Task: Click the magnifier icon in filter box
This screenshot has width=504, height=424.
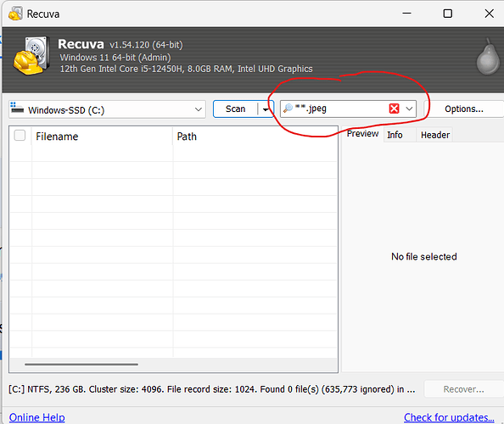Action: coord(288,109)
